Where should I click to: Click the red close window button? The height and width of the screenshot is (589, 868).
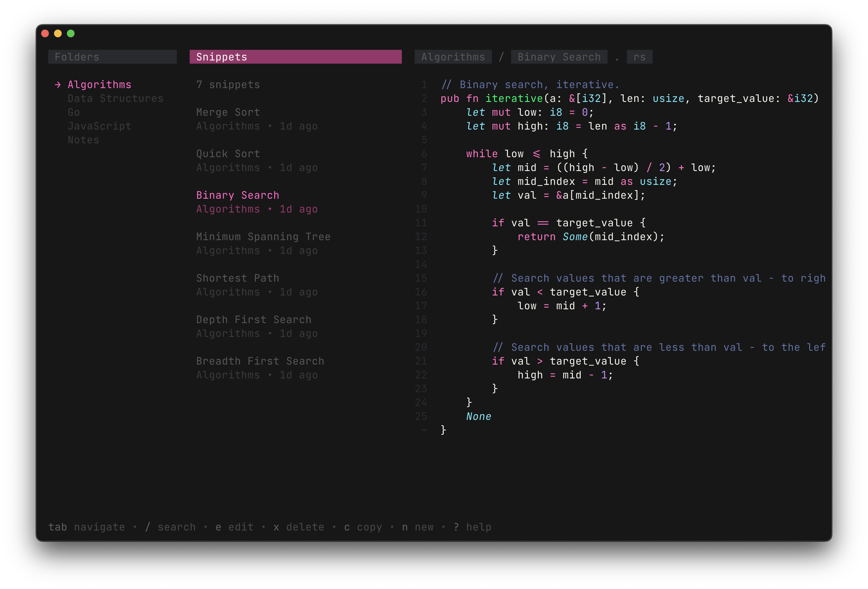(x=45, y=34)
